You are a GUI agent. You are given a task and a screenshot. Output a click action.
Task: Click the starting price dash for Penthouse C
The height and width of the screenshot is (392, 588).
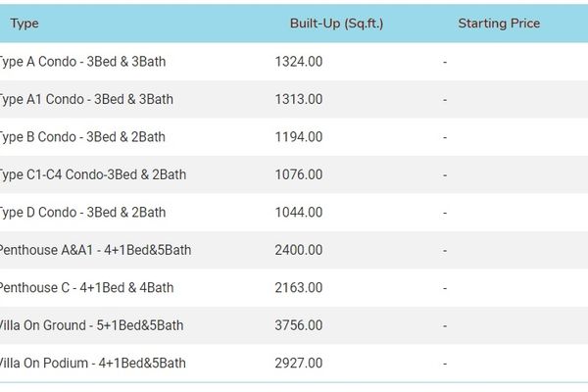point(445,288)
